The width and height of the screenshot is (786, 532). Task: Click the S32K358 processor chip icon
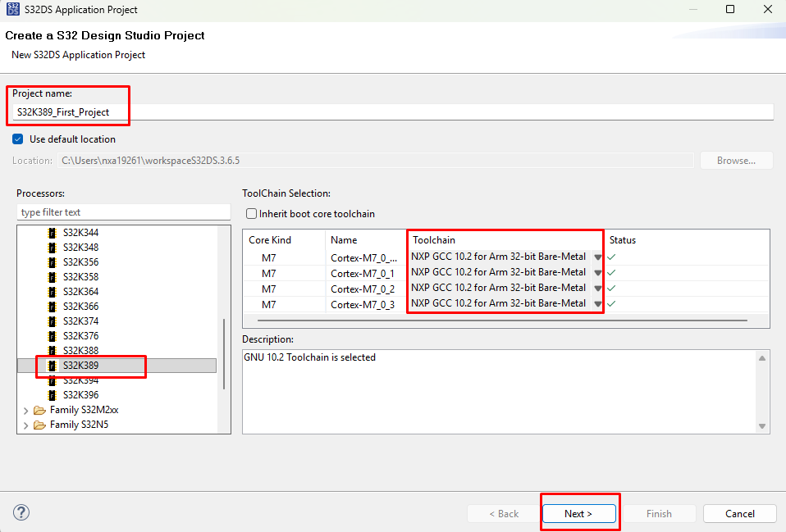pos(53,277)
